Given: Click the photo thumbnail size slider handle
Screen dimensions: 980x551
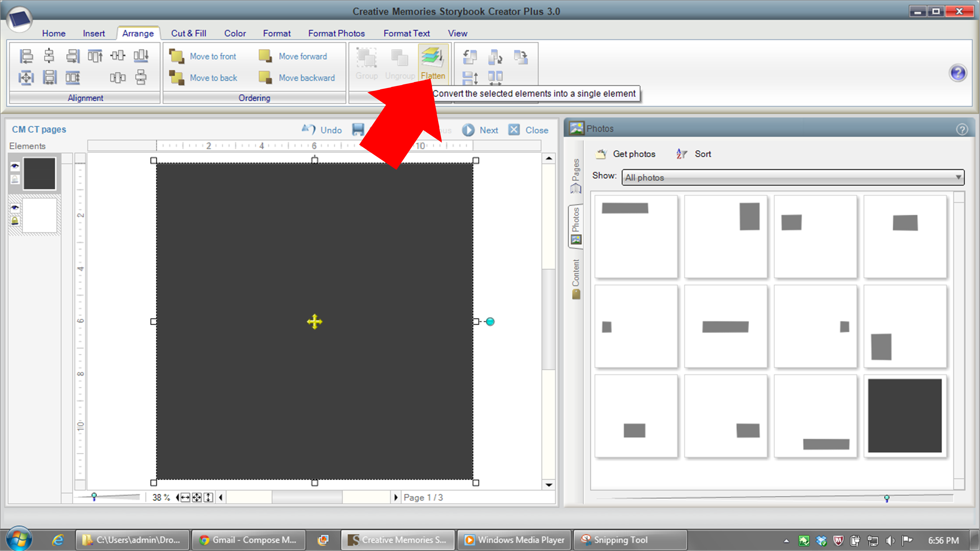Looking at the screenshot, I should [886, 499].
